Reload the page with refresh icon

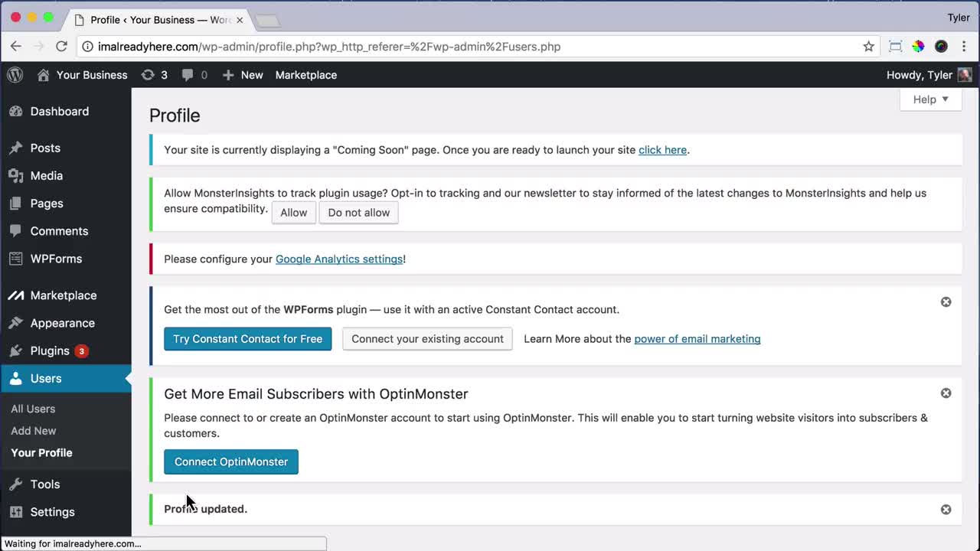click(x=62, y=47)
